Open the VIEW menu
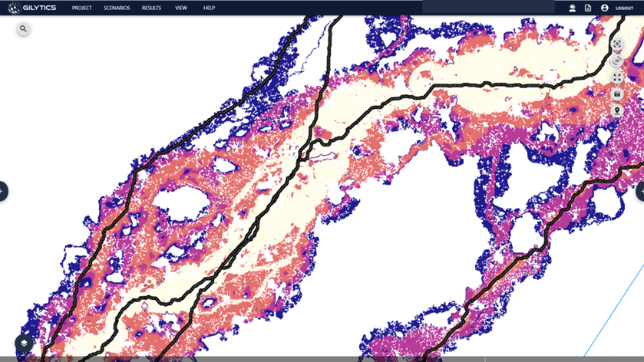 pyautogui.click(x=180, y=8)
